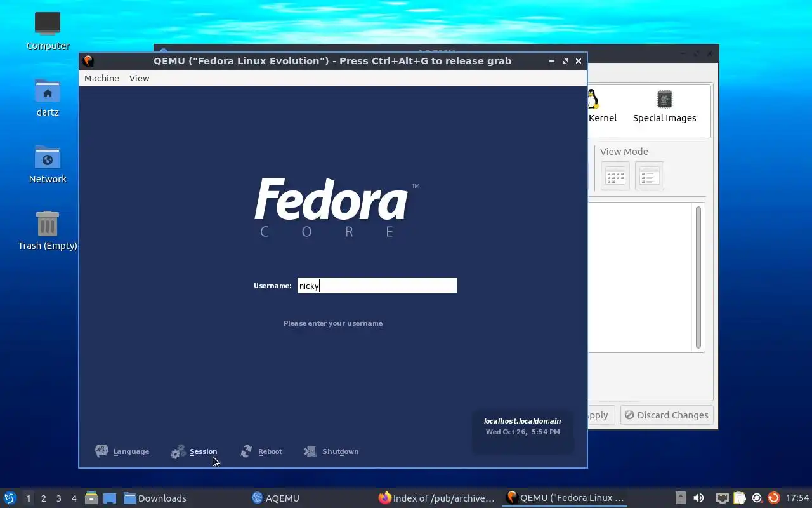Maximize the QEMU window
This screenshot has height=508, width=812.
click(x=565, y=61)
